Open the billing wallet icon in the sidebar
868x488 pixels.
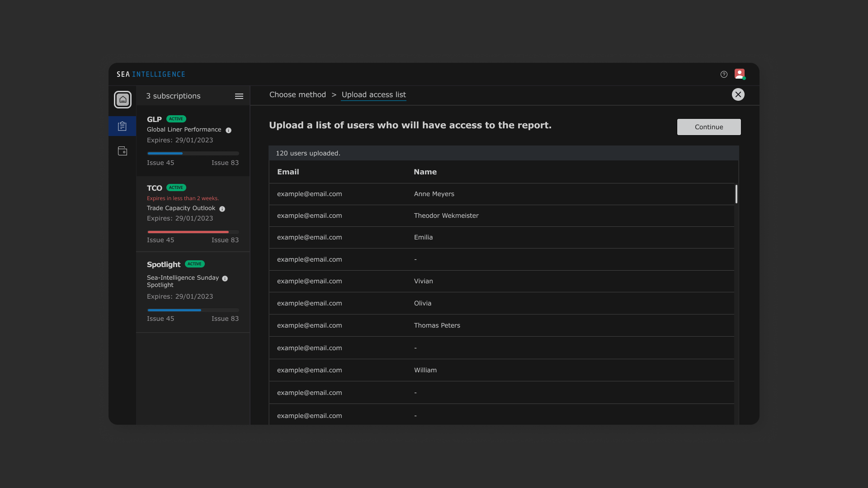(122, 151)
